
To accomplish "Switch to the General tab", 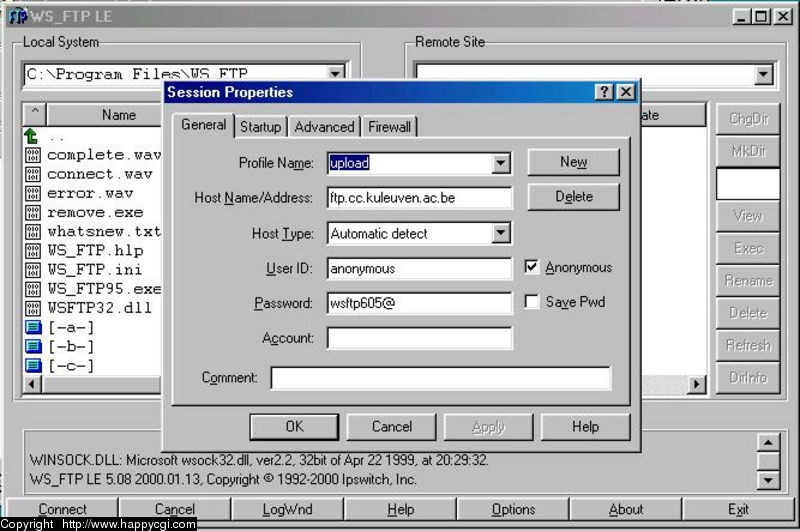I will click(x=204, y=125).
